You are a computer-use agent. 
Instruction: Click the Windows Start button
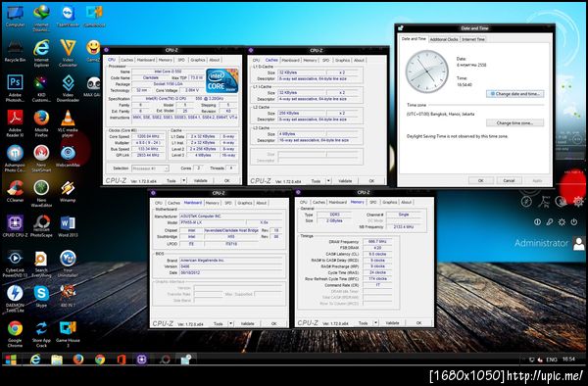click(11, 360)
